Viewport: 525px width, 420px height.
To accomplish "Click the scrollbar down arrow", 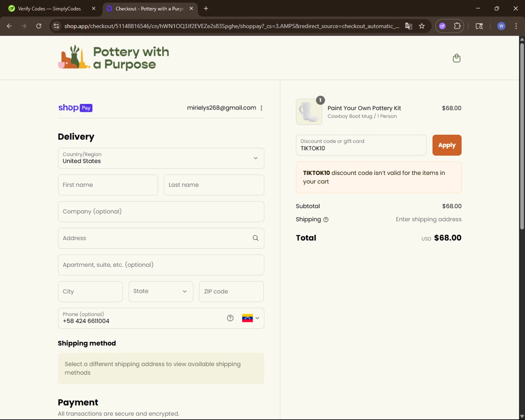I will pos(522,416).
